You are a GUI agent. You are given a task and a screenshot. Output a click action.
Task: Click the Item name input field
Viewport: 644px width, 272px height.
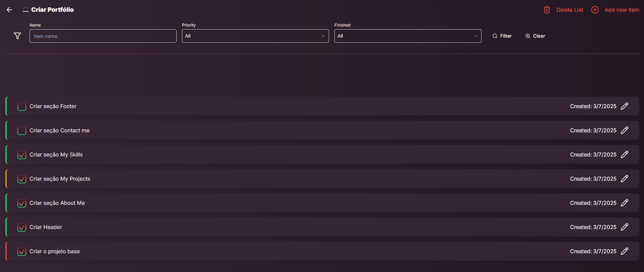click(x=103, y=36)
